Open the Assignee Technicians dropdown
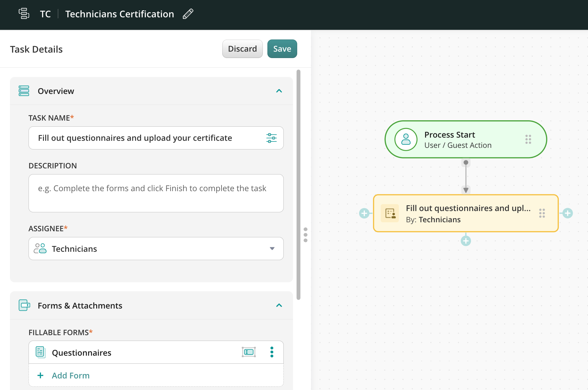 tap(156, 249)
